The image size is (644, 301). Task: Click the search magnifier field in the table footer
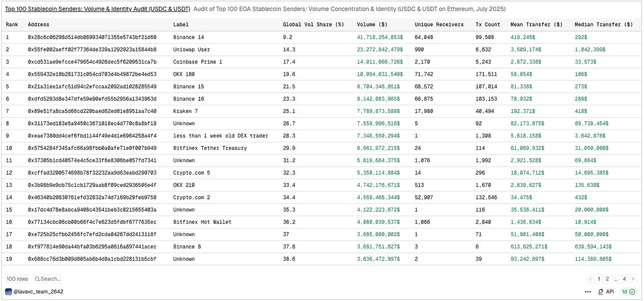click(48, 279)
